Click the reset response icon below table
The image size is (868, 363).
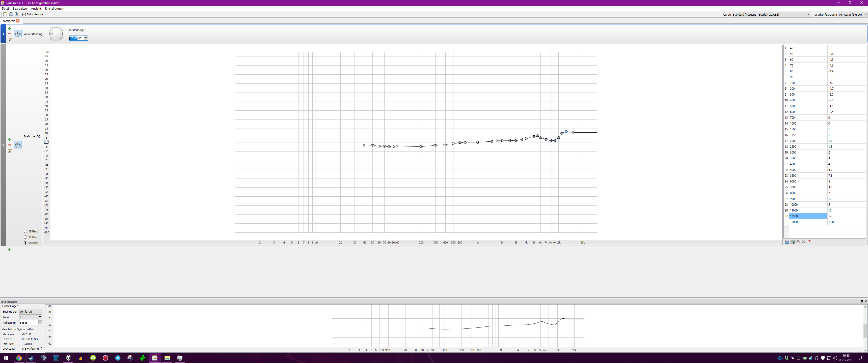(810, 242)
